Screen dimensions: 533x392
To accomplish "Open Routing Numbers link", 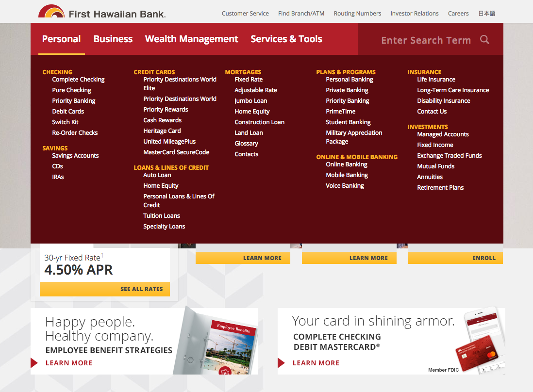I will coord(357,14).
